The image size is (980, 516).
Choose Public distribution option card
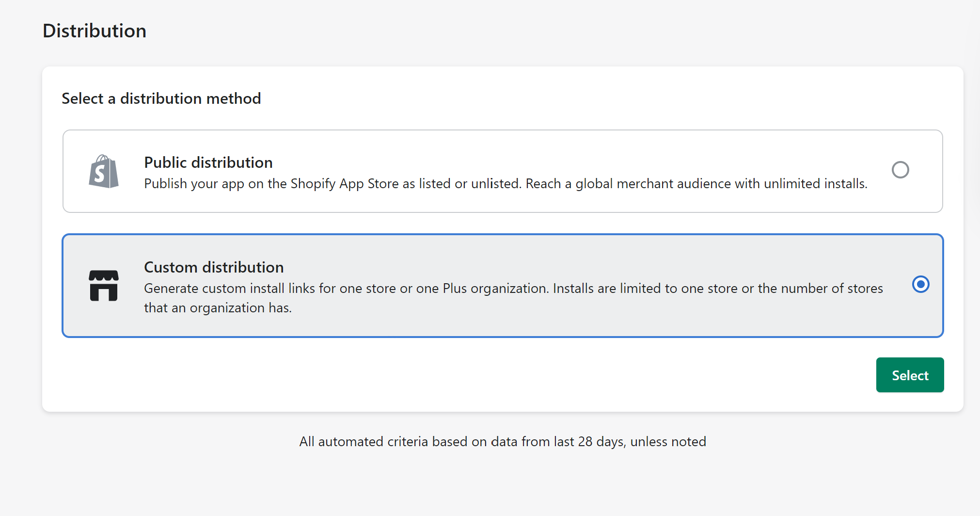tap(502, 171)
